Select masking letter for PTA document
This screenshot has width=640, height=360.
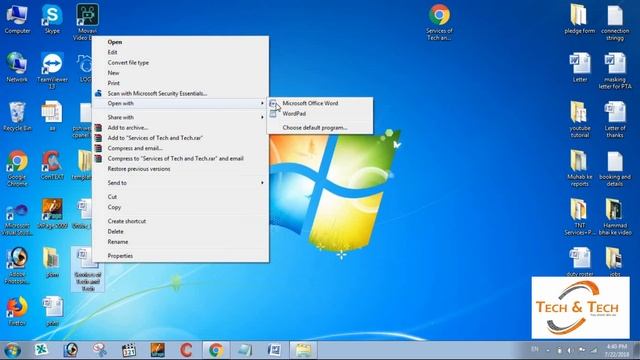[x=615, y=71]
